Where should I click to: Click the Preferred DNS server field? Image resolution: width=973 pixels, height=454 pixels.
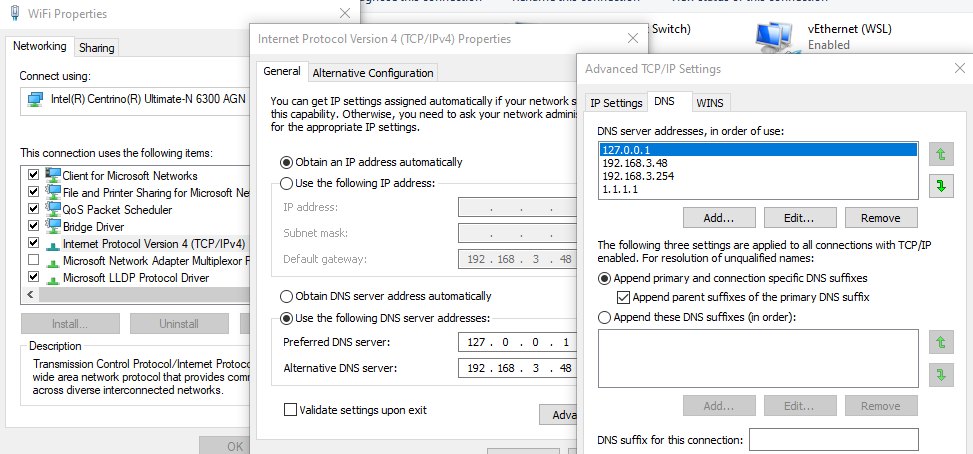click(518, 342)
